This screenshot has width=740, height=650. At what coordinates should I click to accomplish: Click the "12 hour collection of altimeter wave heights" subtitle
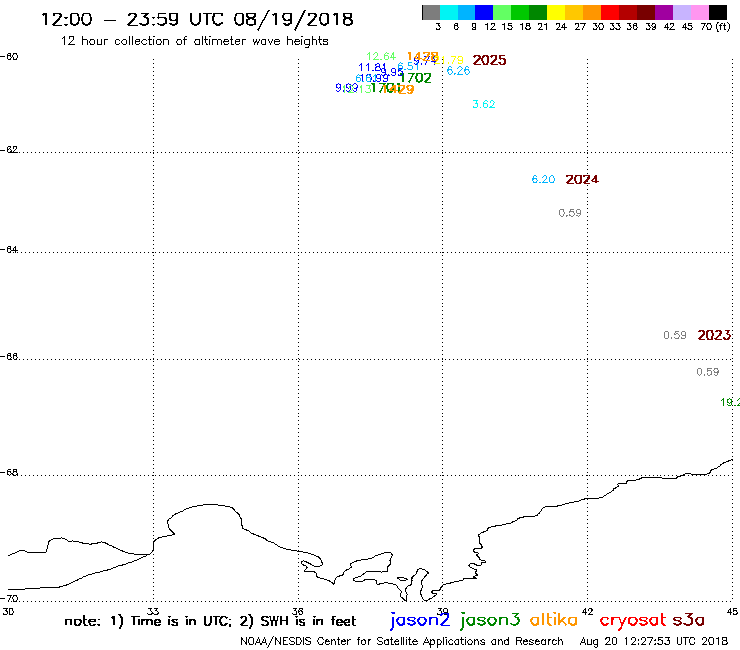coord(194,41)
